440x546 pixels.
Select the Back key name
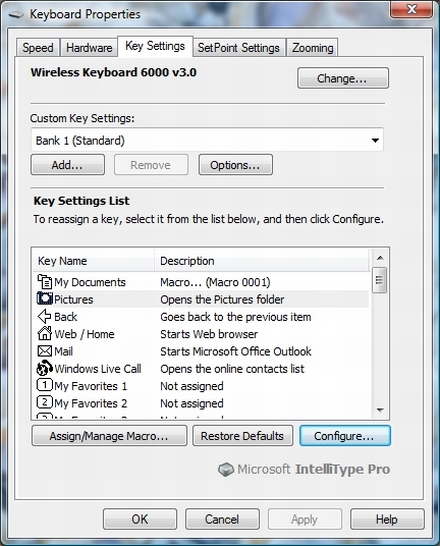pyautogui.click(x=66, y=317)
